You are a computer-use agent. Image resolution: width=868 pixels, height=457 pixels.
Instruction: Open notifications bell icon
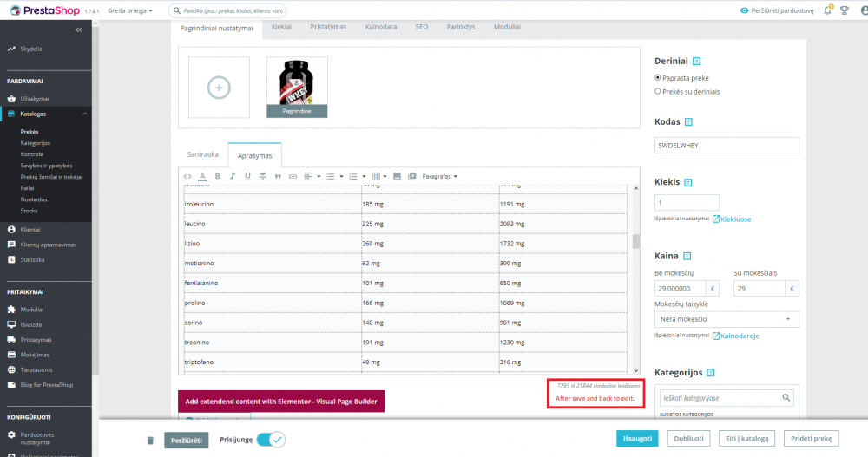tap(827, 10)
